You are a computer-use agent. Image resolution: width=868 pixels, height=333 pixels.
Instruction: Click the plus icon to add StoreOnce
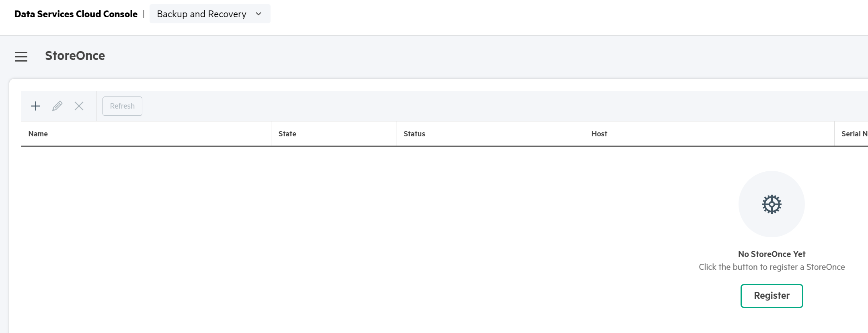[x=36, y=106]
